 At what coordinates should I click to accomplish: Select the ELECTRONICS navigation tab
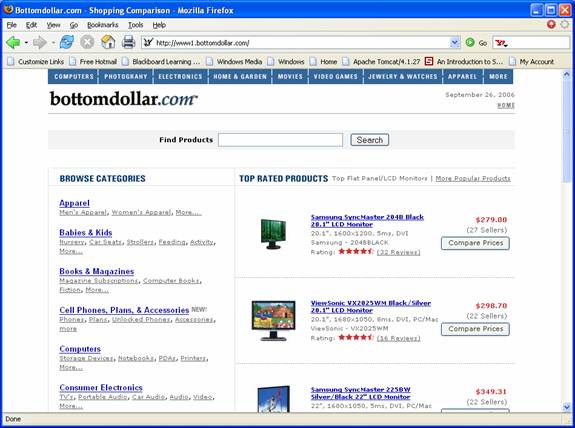point(180,77)
